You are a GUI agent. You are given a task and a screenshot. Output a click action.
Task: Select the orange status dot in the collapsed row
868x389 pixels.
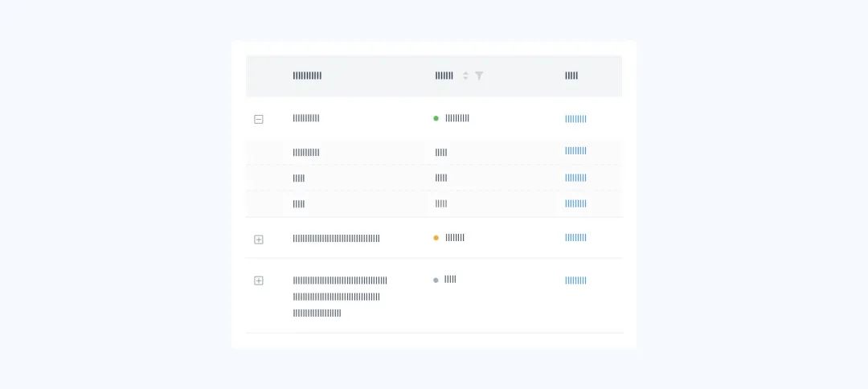point(436,238)
